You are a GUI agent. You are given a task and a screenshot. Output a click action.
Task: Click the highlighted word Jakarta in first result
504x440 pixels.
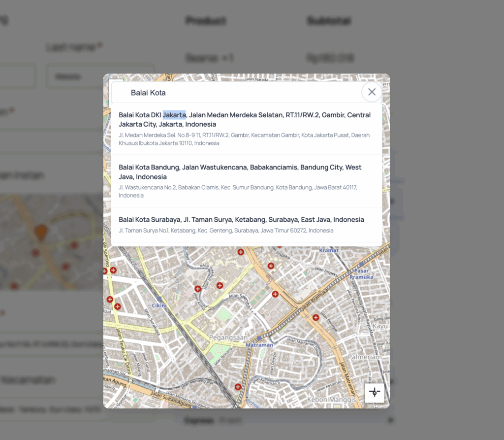[x=175, y=115]
